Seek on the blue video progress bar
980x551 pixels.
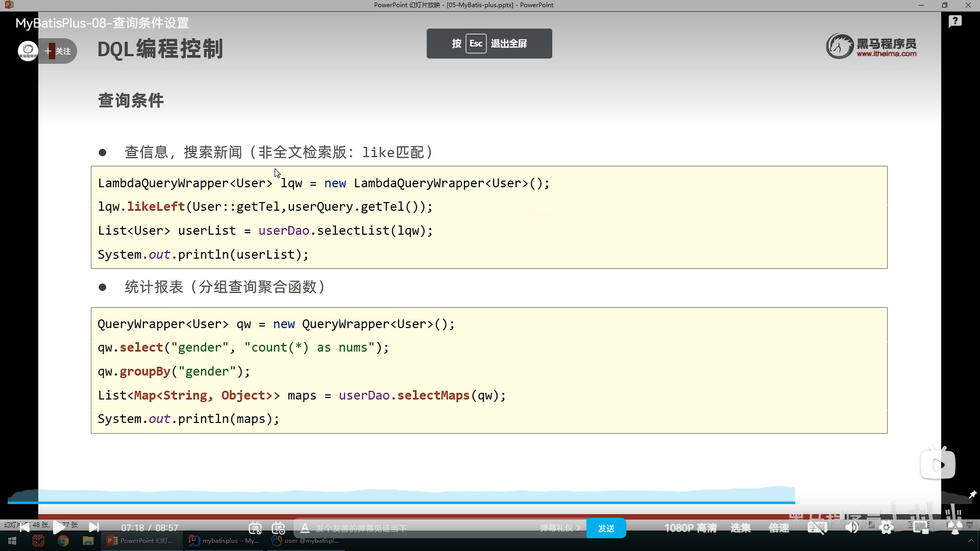pos(408,503)
